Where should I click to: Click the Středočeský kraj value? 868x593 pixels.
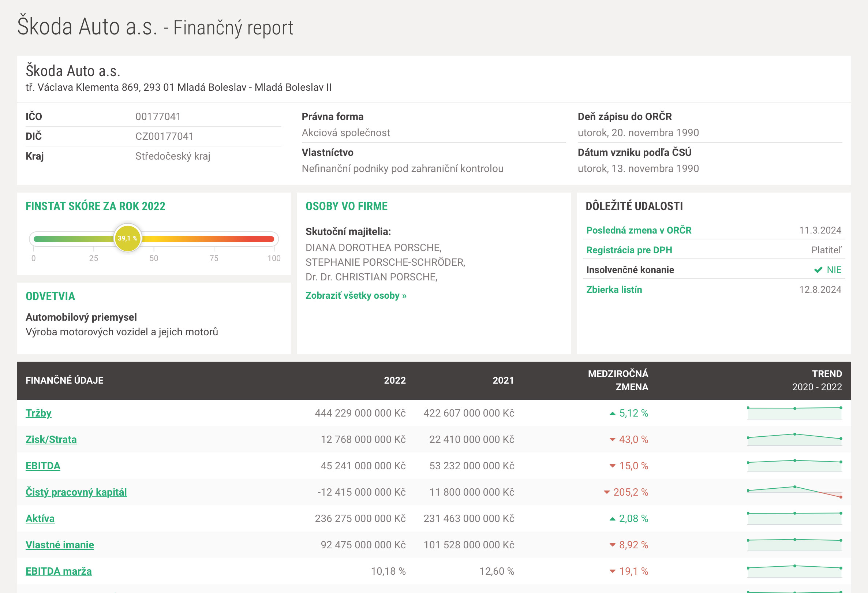click(x=173, y=156)
